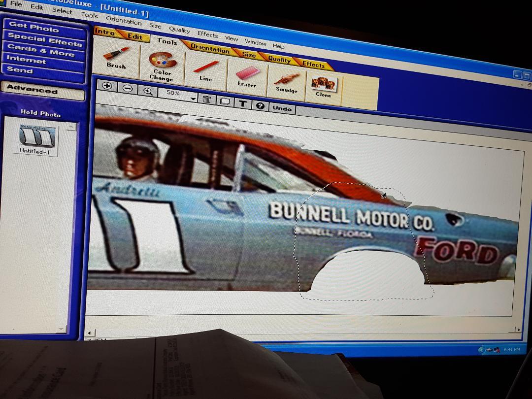This screenshot has height=399, width=532.
Task: Open the Special Effects section
Action: click(44, 40)
